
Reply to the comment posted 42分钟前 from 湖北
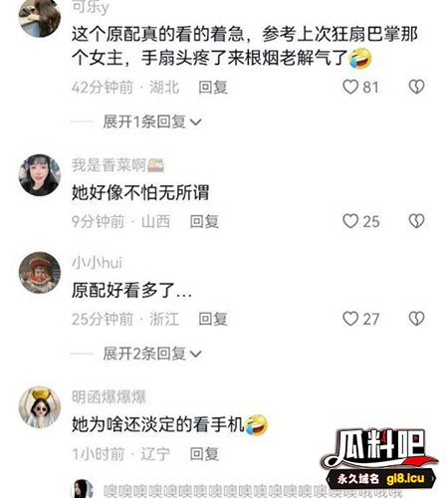click(213, 88)
